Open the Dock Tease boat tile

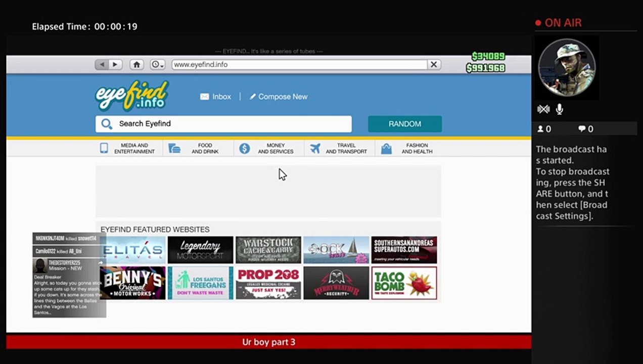tap(336, 250)
